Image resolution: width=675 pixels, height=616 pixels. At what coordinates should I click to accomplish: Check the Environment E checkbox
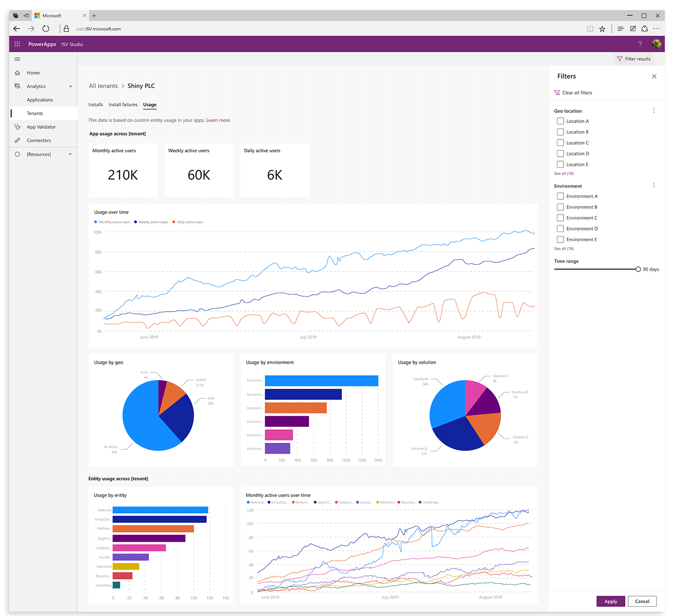click(x=560, y=239)
